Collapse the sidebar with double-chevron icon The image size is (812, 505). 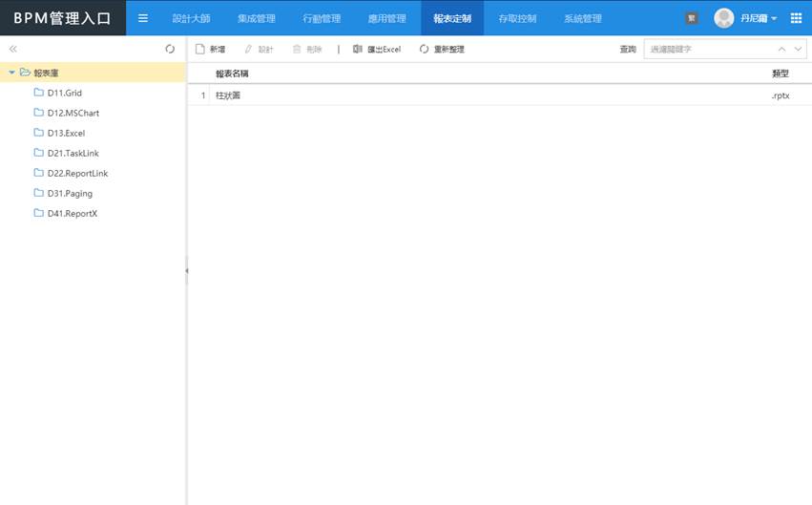coord(13,49)
